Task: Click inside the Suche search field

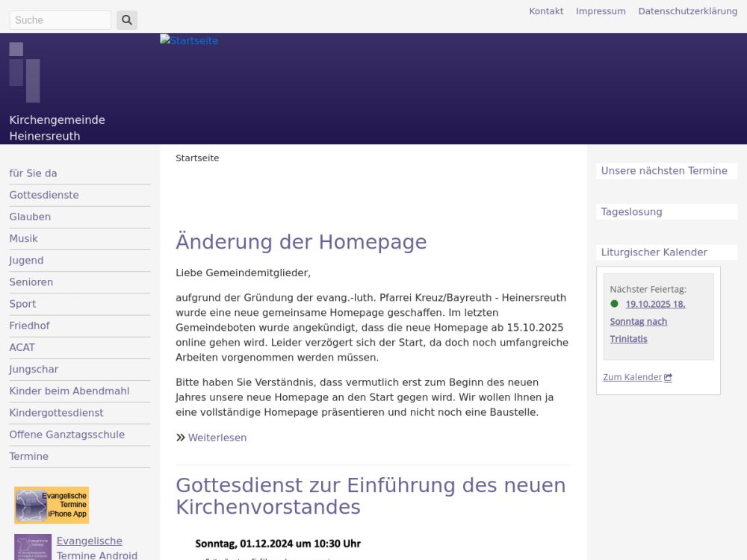Action: click(x=60, y=20)
